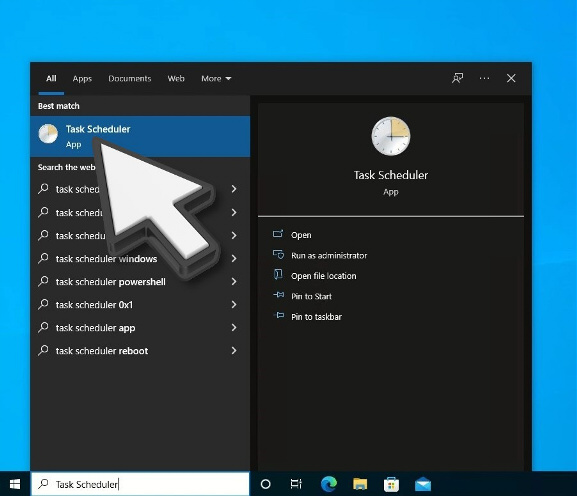Expand chevron for 'task scheduler app'
This screenshot has height=496, width=577.
point(234,327)
